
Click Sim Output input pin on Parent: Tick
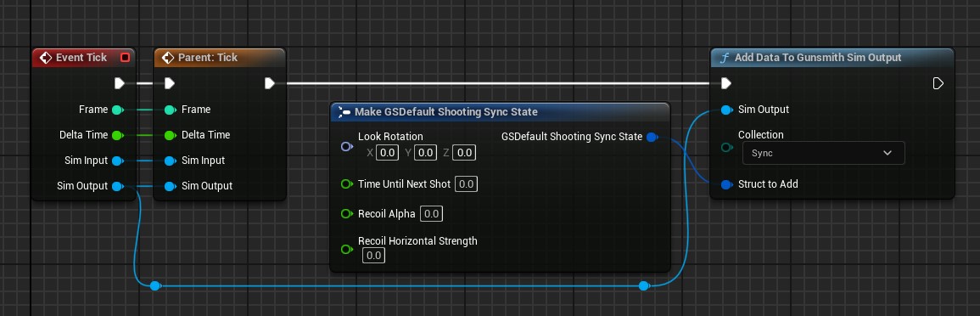170,186
